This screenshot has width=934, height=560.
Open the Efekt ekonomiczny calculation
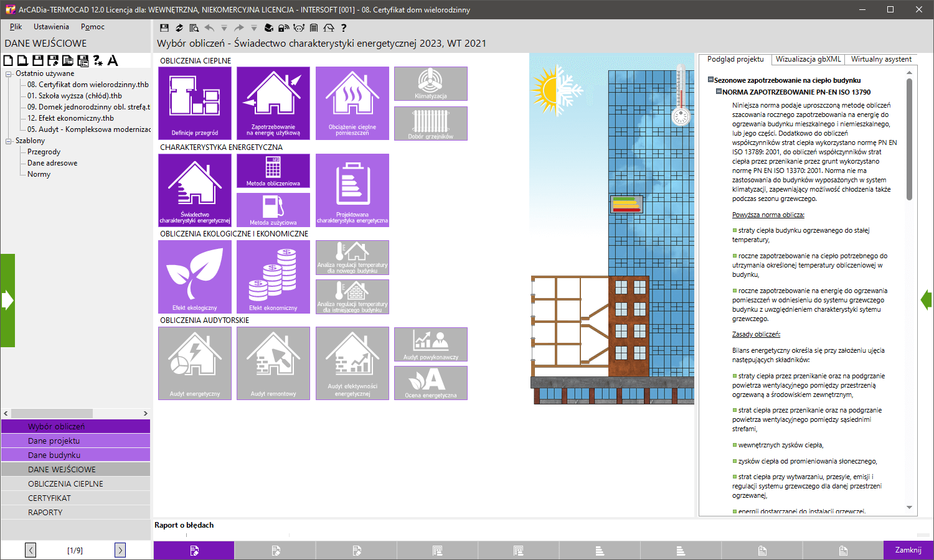(273, 276)
